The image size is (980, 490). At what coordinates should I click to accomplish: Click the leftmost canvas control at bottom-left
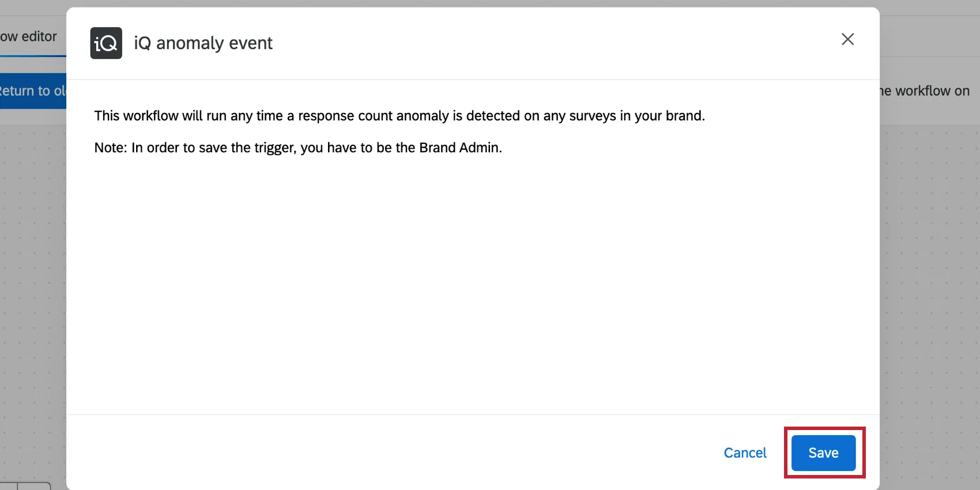tap(8, 486)
